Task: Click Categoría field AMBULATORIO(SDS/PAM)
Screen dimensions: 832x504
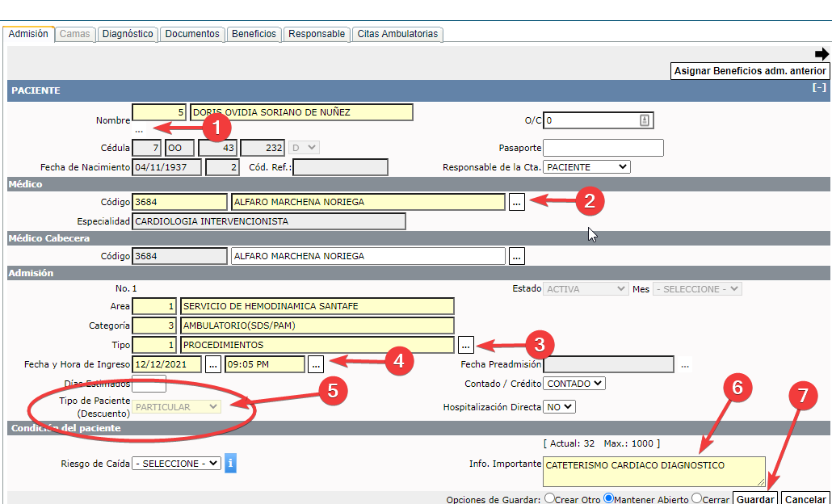Action: click(317, 325)
